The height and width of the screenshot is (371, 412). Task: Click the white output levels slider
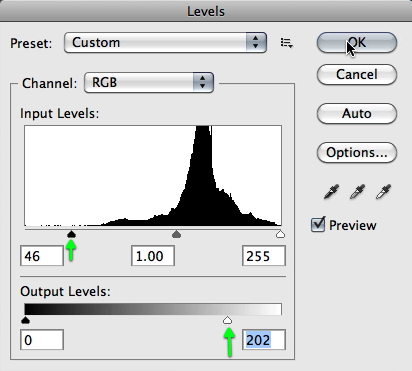point(227,320)
